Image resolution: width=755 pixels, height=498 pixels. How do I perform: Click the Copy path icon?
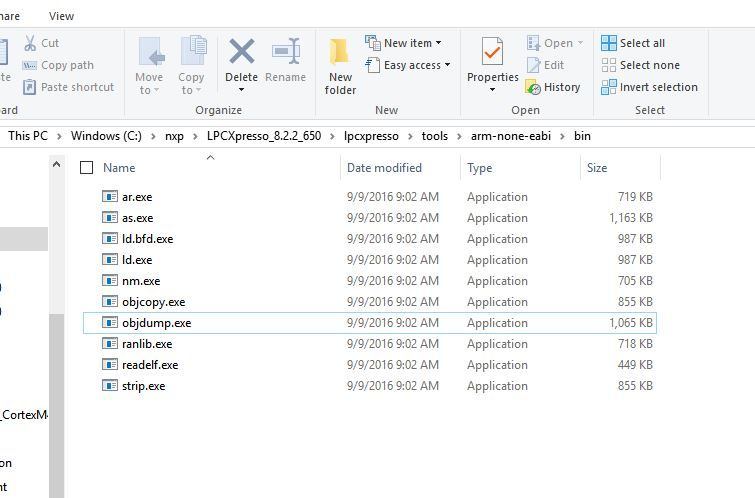coord(30,65)
